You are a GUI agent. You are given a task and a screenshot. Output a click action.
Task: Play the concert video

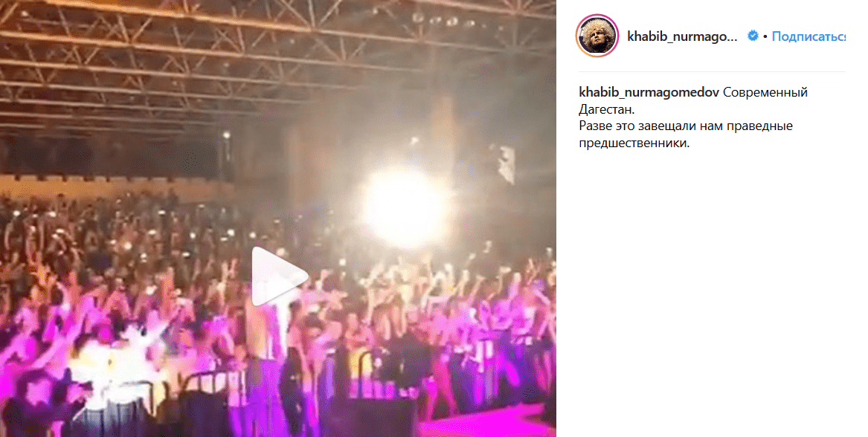(279, 276)
